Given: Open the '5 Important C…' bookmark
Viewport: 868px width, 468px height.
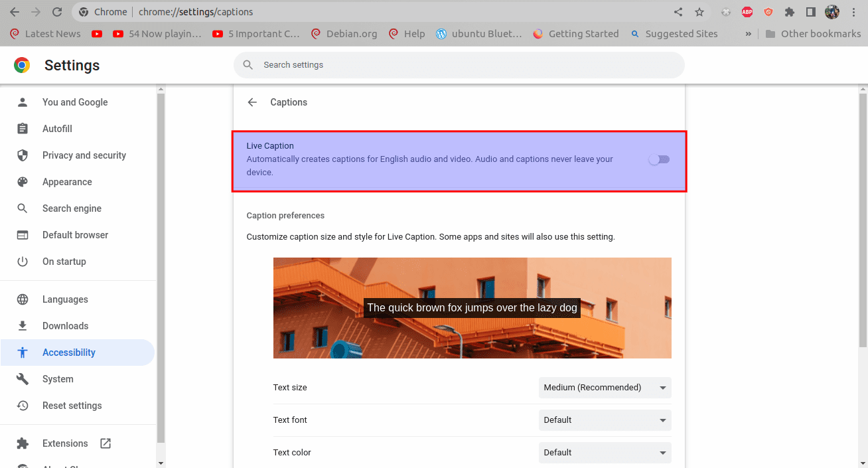Looking at the screenshot, I should [256, 34].
